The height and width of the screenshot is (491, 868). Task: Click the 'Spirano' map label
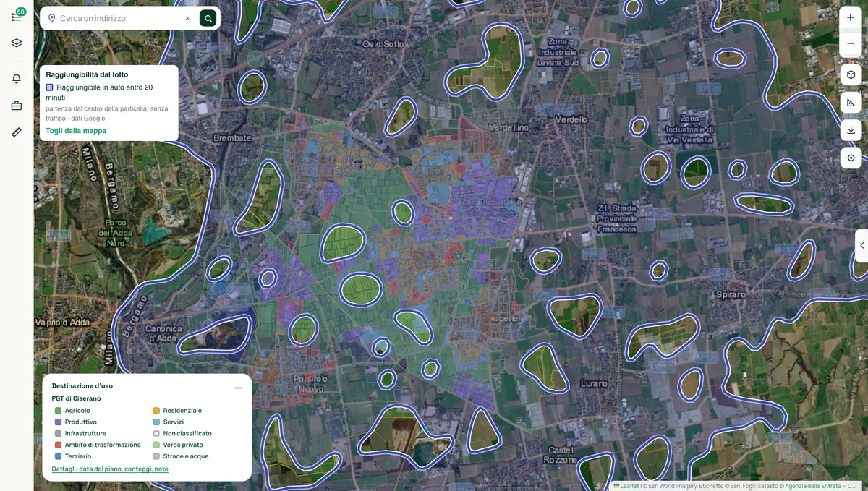pyautogui.click(x=731, y=294)
